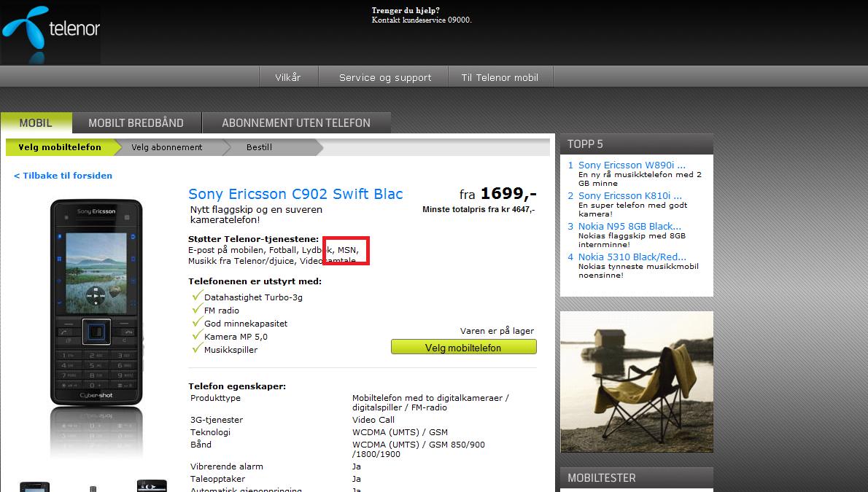Click the camping chair promo image
This screenshot has width=868, height=492.
tap(637, 382)
